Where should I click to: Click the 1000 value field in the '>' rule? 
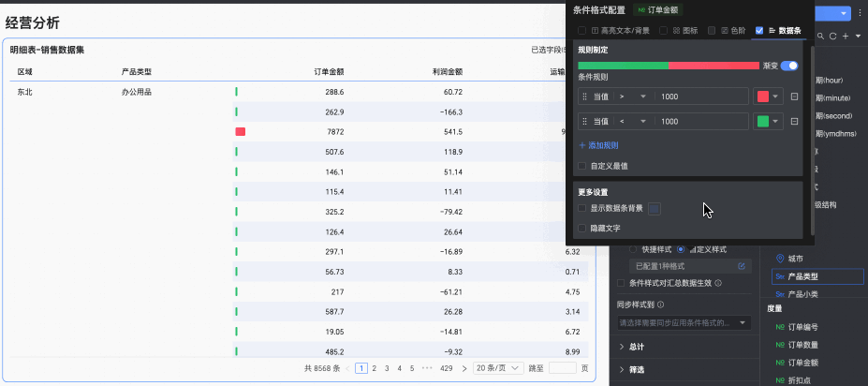click(x=702, y=96)
